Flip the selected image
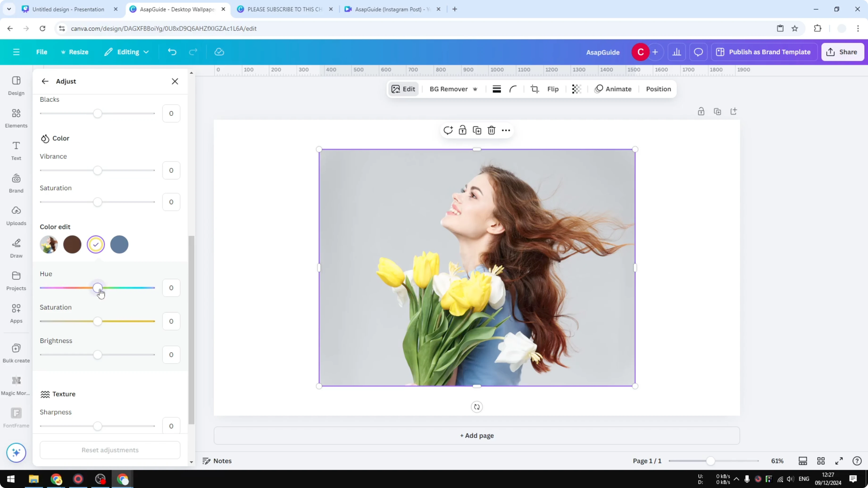The height and width of the screenshot is (488, 868). tap(553, 89)
